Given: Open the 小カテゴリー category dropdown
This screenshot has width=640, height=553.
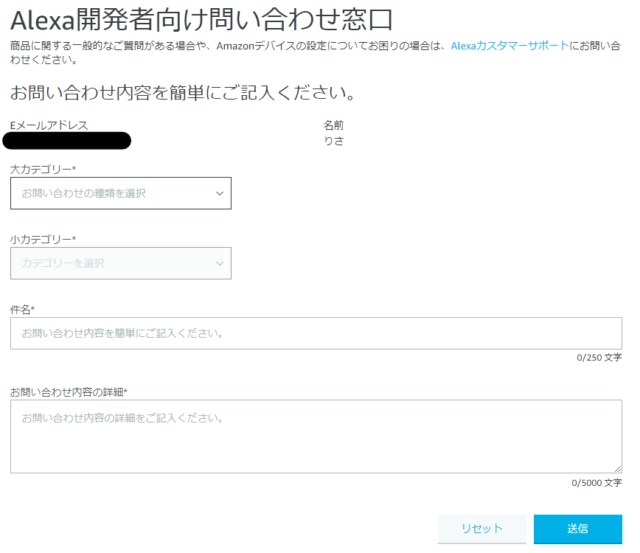Looking at the screenshot, I should point(121,263).
